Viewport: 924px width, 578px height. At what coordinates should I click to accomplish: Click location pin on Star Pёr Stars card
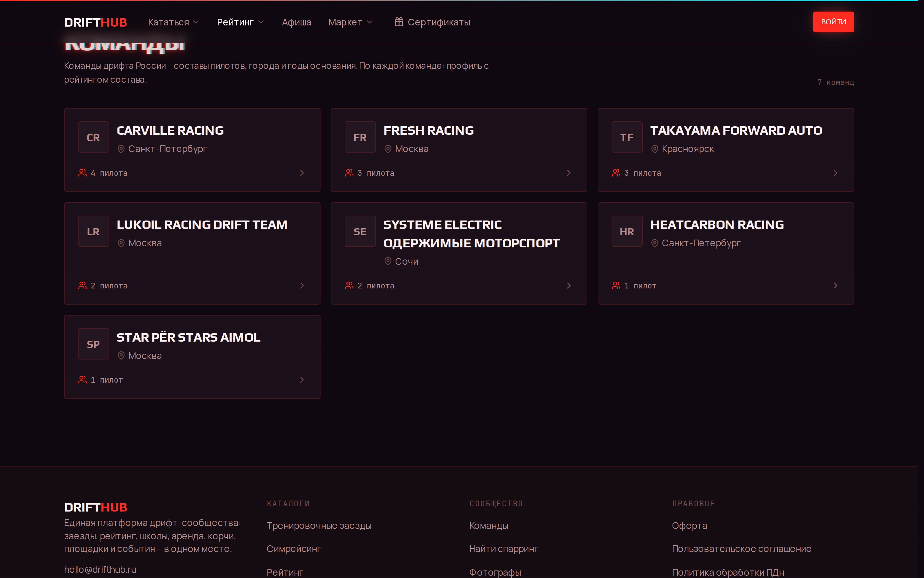[x=121, y=356]
